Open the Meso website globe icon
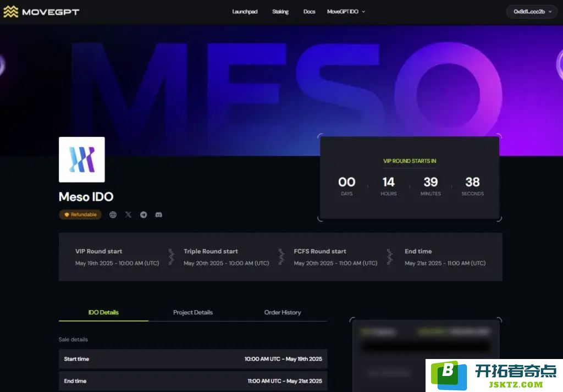Image resolution: width=563 pixels, height=392 pixels. 113,214
